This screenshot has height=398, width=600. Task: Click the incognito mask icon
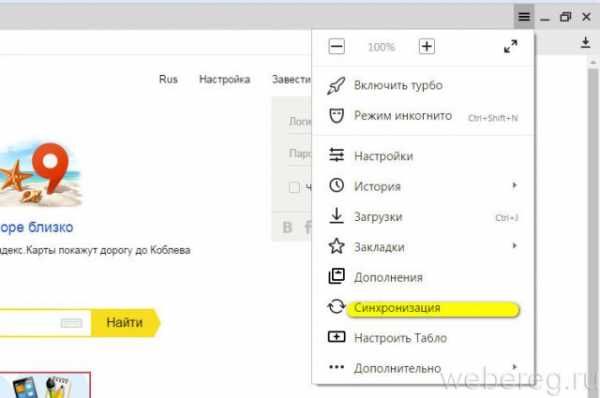pos(337,116)
